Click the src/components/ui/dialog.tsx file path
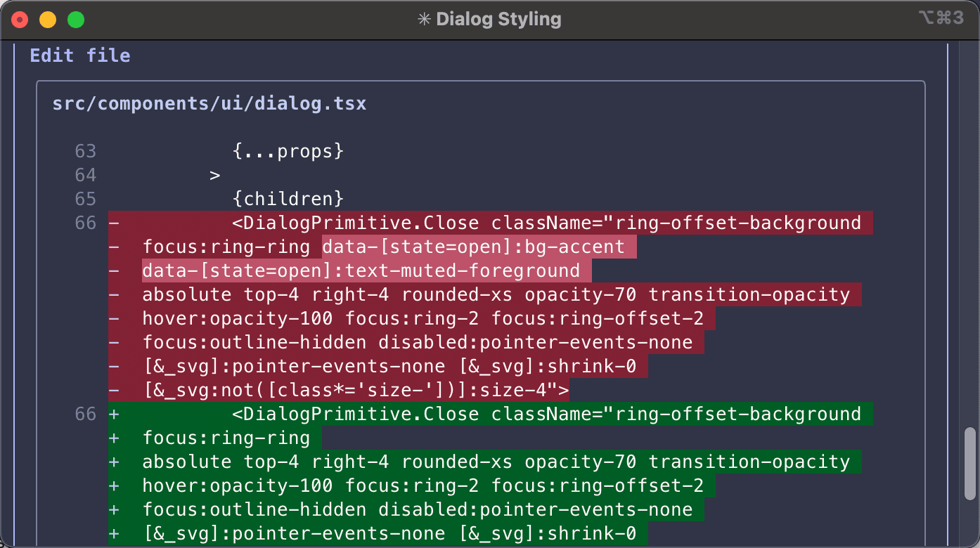 tap(209, 104)
